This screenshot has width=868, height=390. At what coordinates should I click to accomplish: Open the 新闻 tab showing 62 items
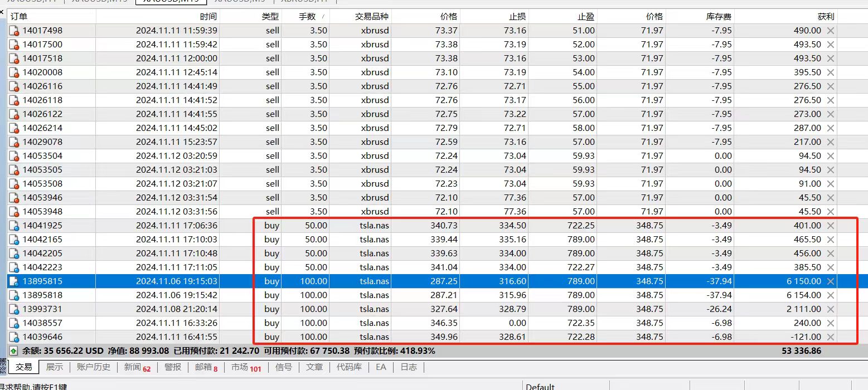point(134,367)
